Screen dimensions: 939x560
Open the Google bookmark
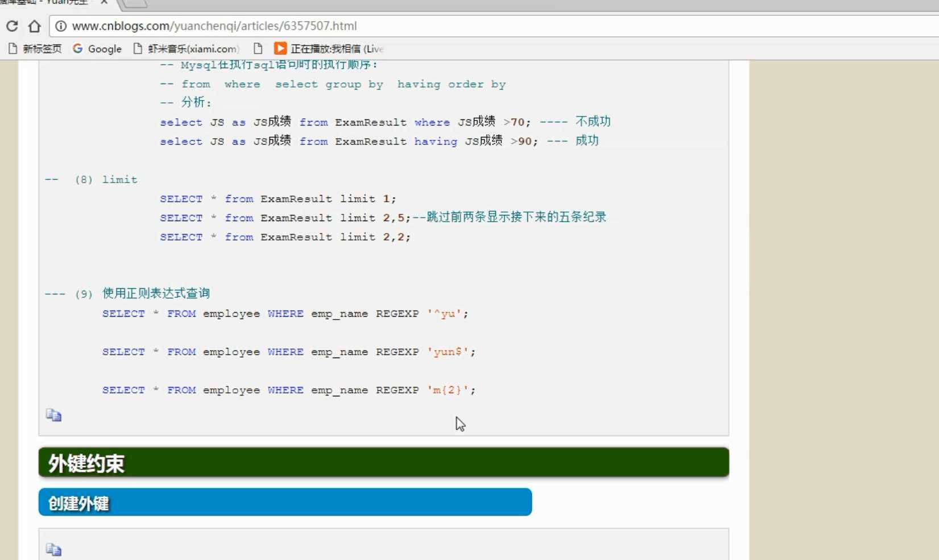[x=97, y=49]
